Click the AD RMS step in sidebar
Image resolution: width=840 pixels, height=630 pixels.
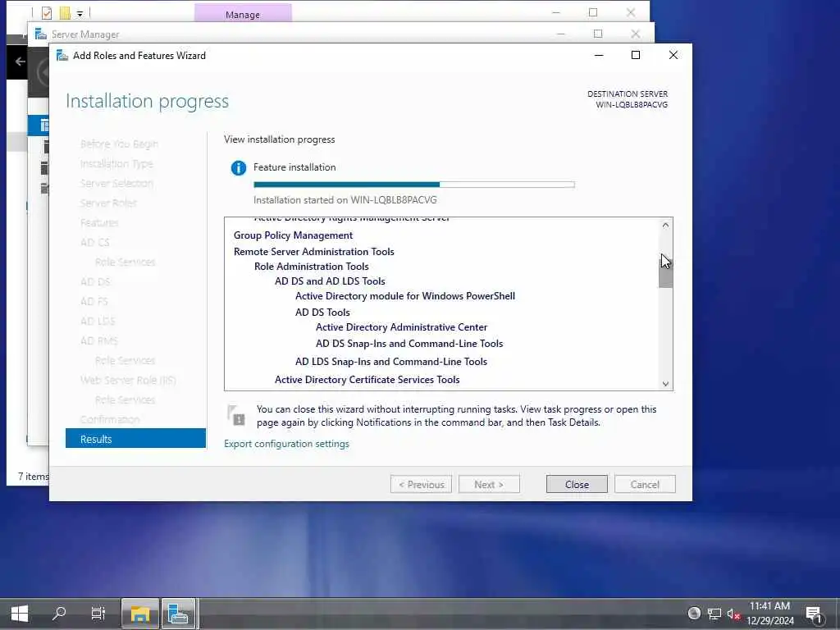click(98, 340)
